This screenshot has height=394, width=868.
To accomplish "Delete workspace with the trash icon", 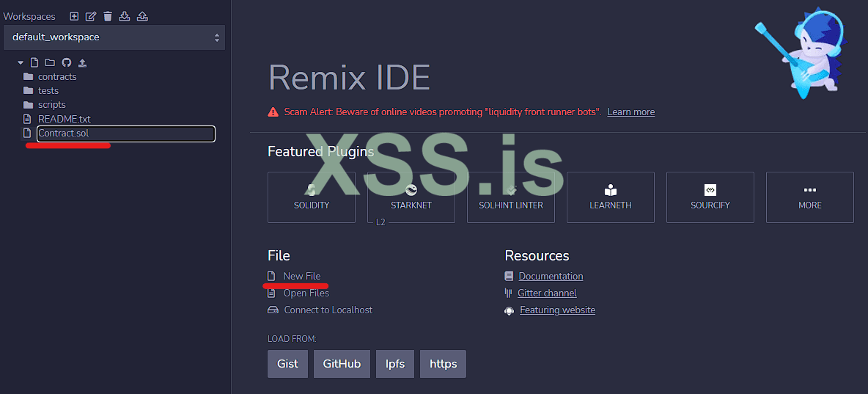I will pos(107,17).
